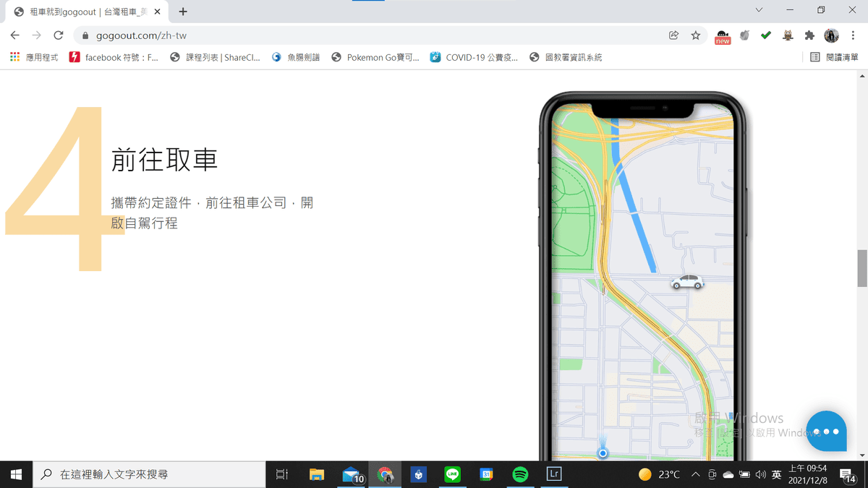
Task: Click the share page icon in address bar
Action: 674,35
